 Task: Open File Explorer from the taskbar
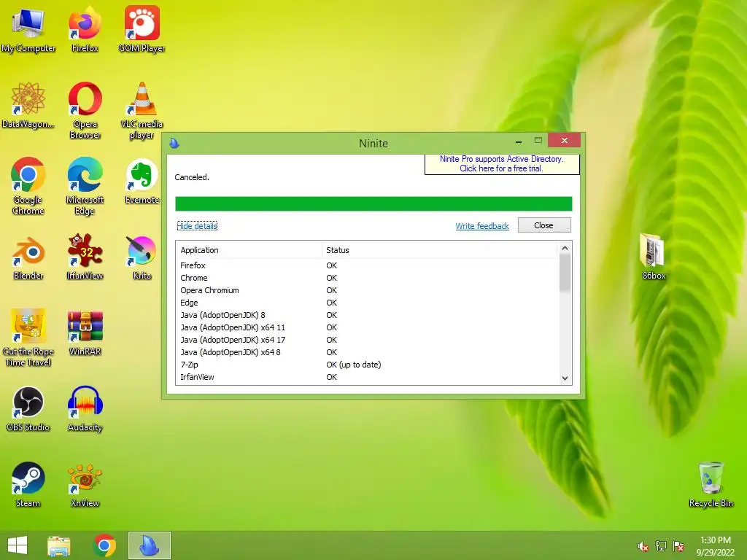pos(59,545)
